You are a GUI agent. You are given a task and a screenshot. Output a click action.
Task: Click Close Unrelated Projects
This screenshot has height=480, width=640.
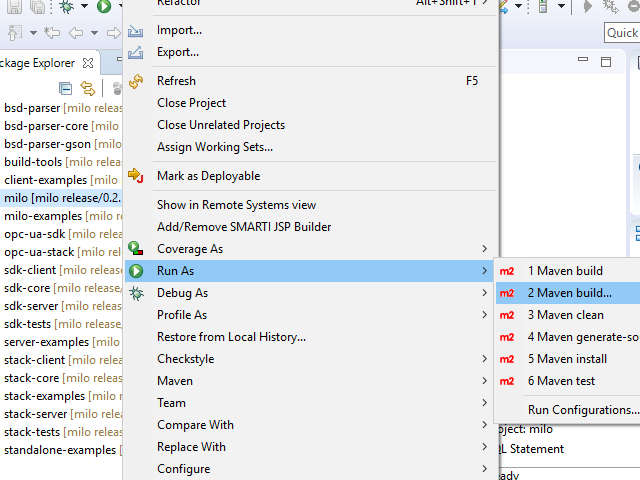tap(220, 125)
